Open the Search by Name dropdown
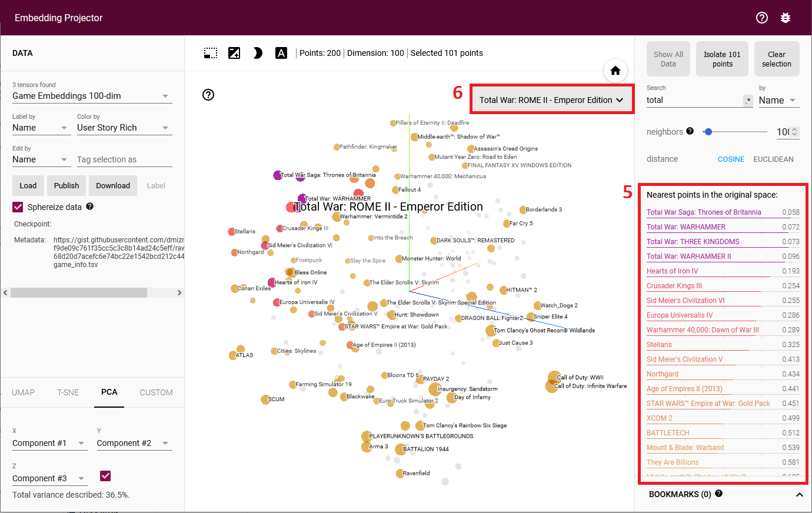 [x=779, y=101]
